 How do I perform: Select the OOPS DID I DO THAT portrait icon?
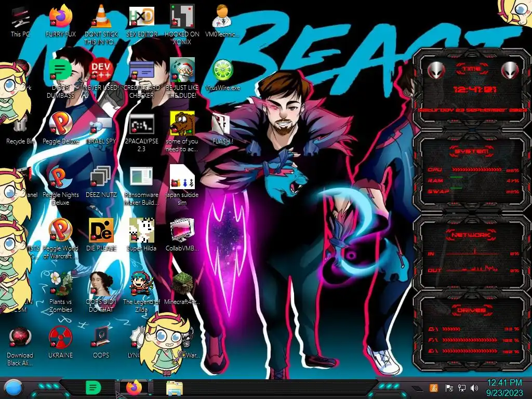pos(101,284)
